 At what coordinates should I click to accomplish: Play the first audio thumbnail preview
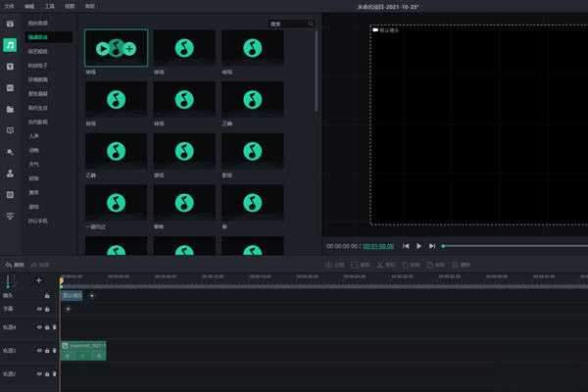tap(103, 47)
